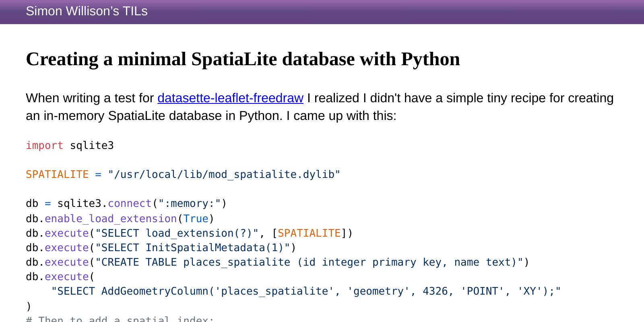Click the 'import sqlite3' code line
The width and height of the screenshot is (644, 322).
point(70,145)
